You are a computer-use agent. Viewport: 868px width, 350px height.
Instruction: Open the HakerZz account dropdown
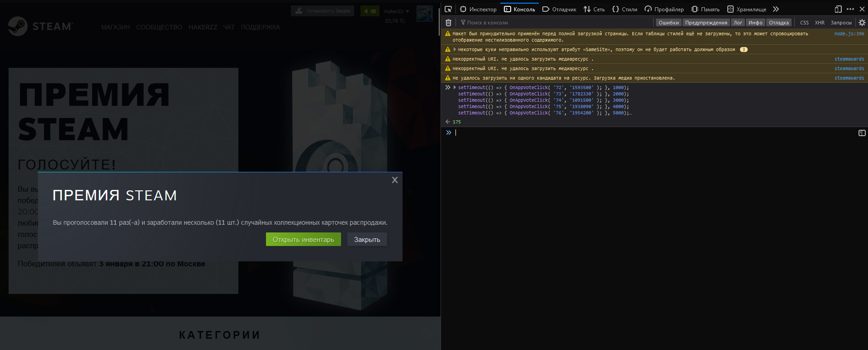click(x=396, y=11)
